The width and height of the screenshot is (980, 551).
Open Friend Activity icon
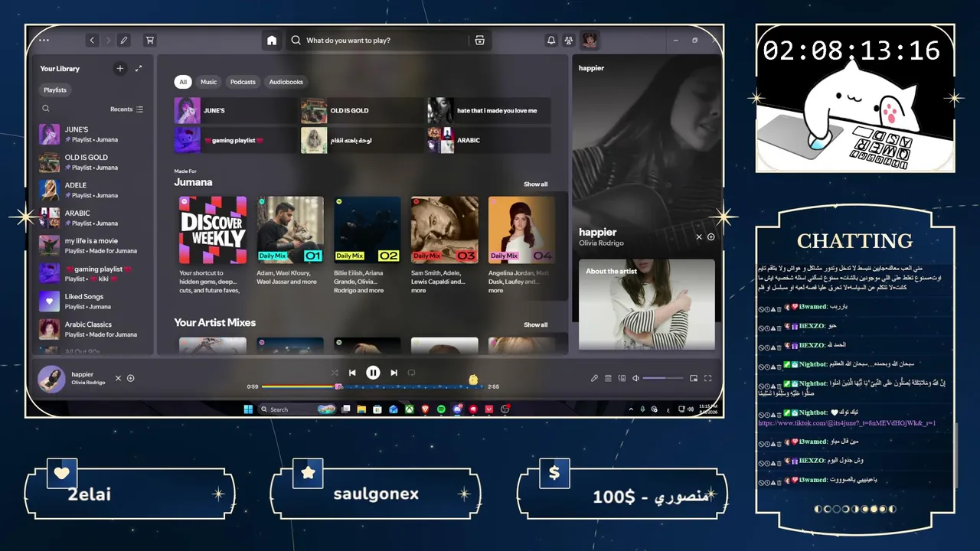pos(569,41)
